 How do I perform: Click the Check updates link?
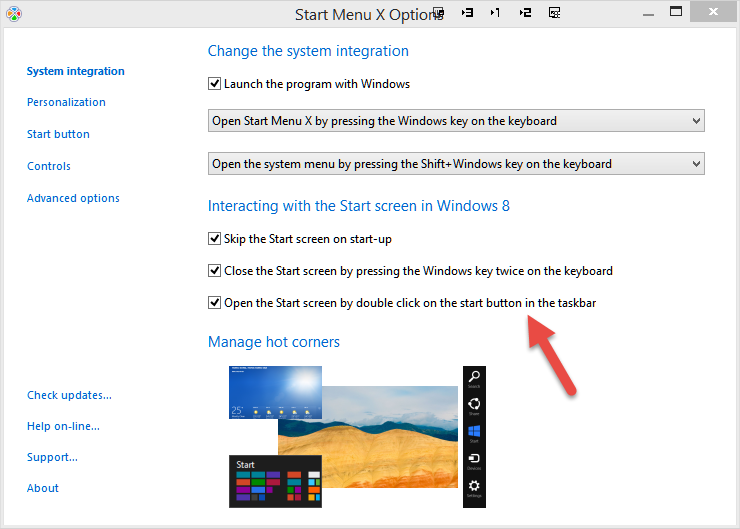[69, 395]
